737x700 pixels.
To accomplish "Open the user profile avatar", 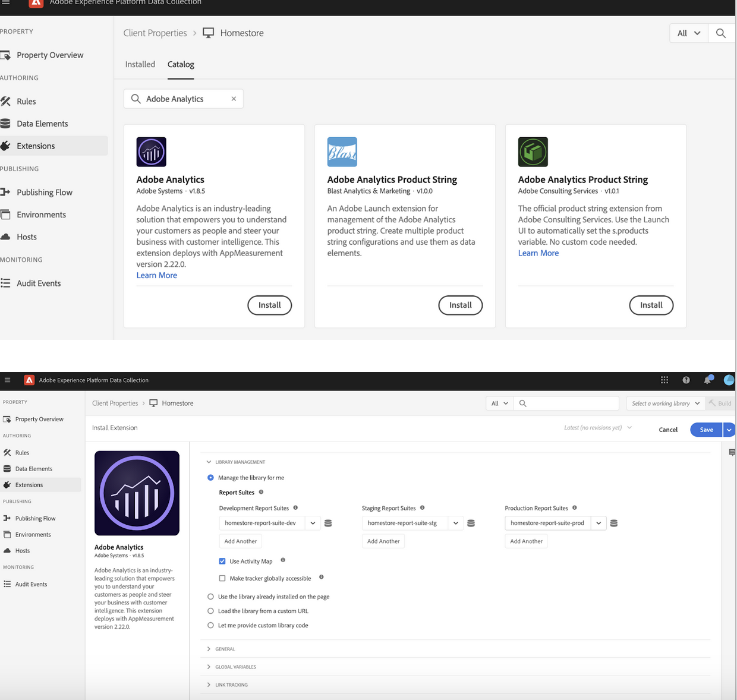I will click(x=729, y=380).
